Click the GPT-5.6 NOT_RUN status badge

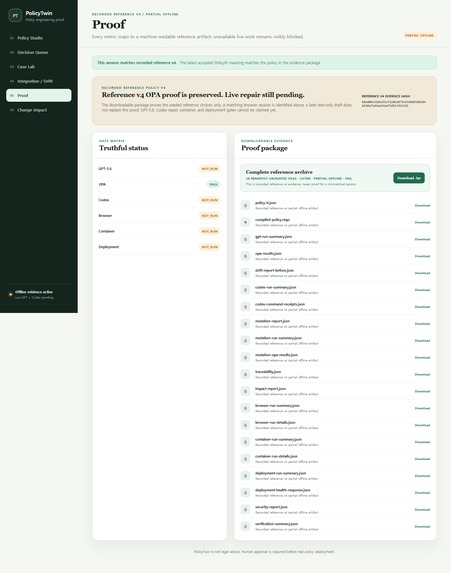coord(209,169)
